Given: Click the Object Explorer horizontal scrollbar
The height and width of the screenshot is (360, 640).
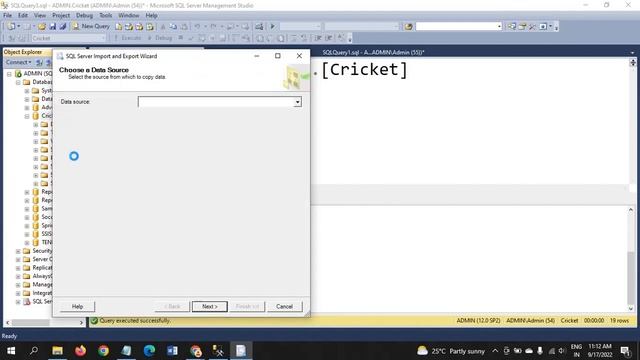Looking at the screenshot, I should (44, 322).
